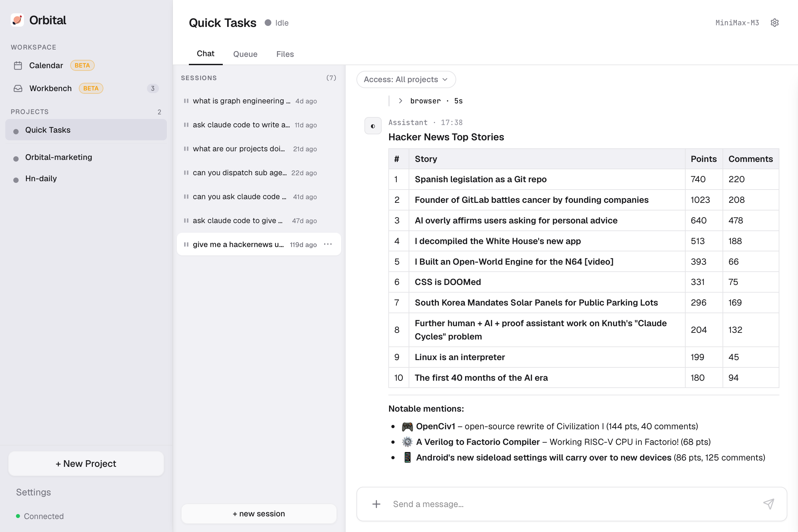The width and height of the screenshot is (798, 532).
Task: Open the three-dots menu on the hackernews session
Action: tap(328, 244)
